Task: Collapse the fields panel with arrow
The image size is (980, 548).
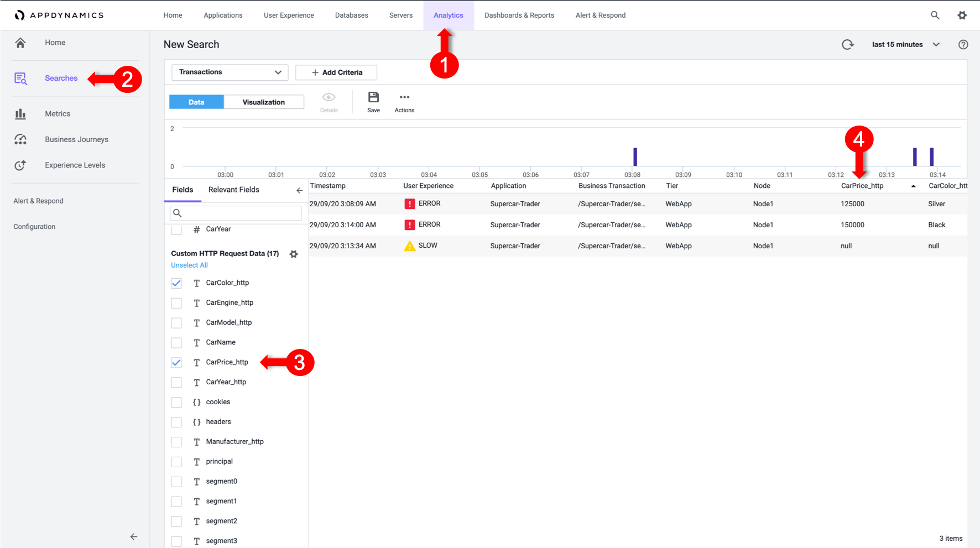Action: pos(299,190)
